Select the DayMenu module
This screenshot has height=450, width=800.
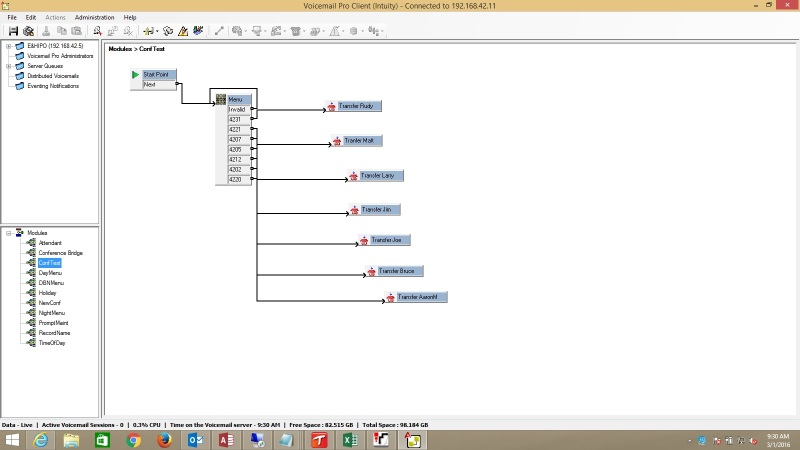(50, 273)
